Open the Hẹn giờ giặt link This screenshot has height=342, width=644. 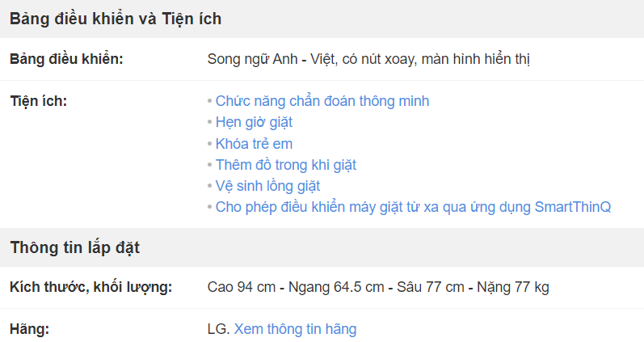click(x=254, y=123)
